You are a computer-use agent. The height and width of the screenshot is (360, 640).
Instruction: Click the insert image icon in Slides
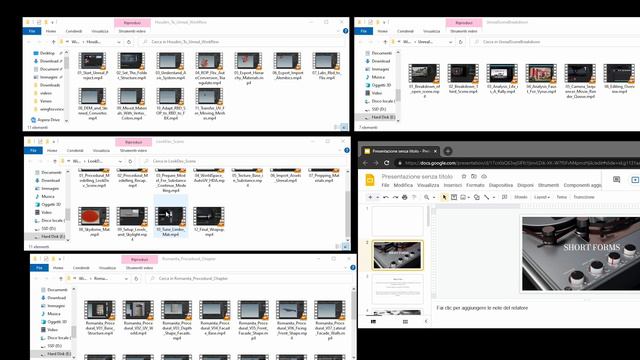tap(463, 197)
